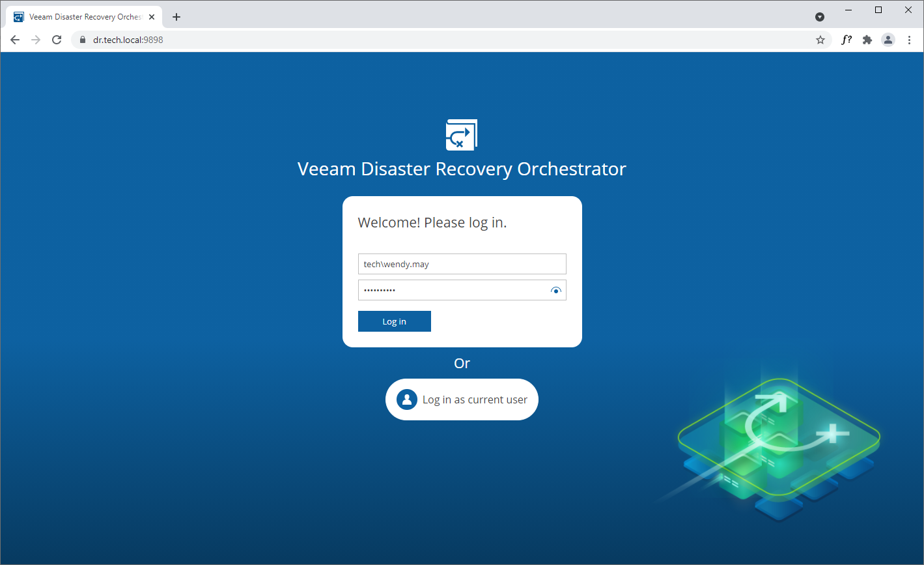Open the download status circle in the toolbar

pyautogui.click(x=820, y=16)
